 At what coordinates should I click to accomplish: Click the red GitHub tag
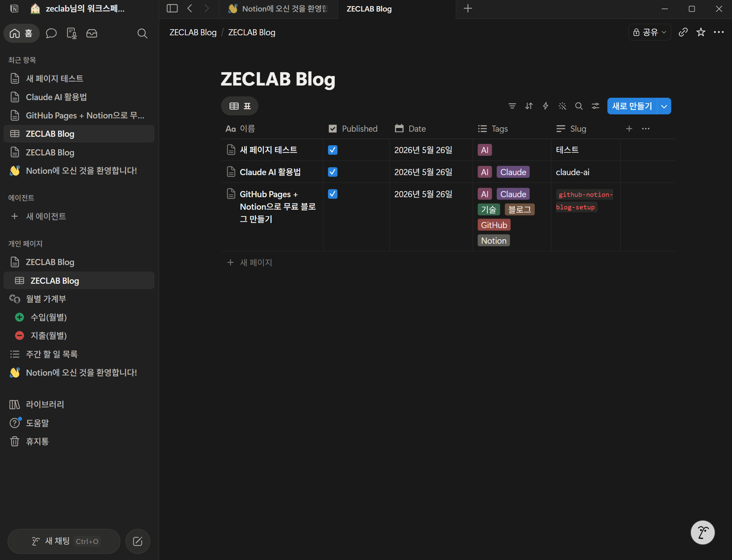pos(494,225)
